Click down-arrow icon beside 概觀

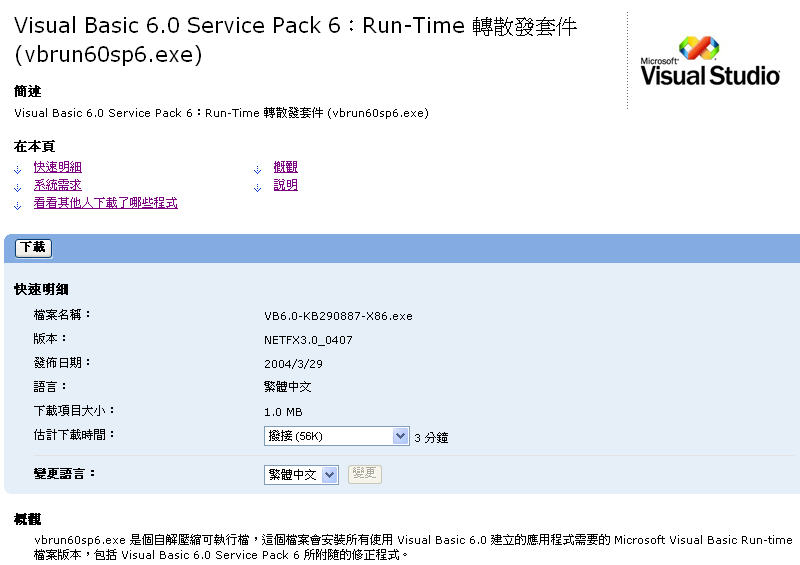coord(258,169)
